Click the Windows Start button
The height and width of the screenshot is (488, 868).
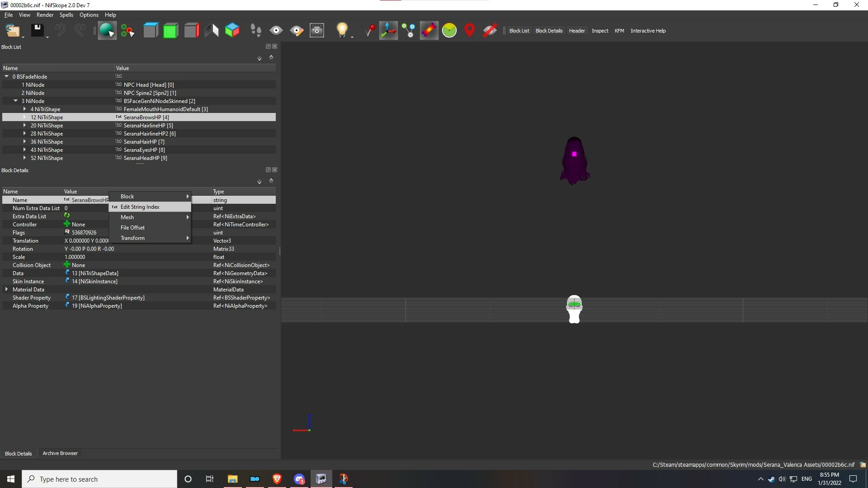tap(11, 479)
